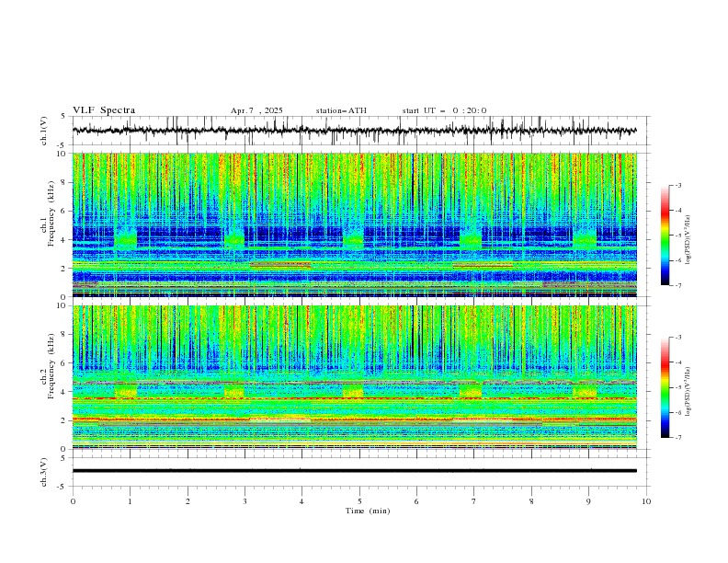Viewport: 728px width, 563px height.
Task: Click the '-5' tick on lower colorbar
Action: click(x=677, y=387)
